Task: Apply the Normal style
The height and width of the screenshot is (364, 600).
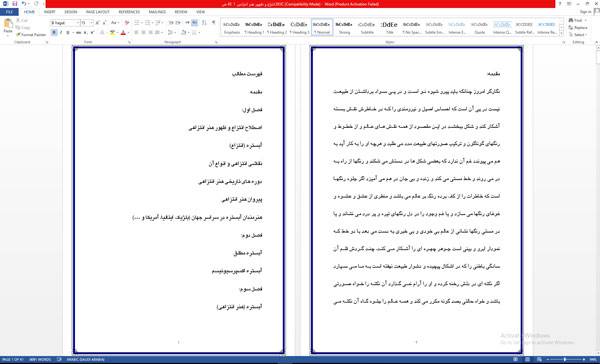Action: (322, 28)
